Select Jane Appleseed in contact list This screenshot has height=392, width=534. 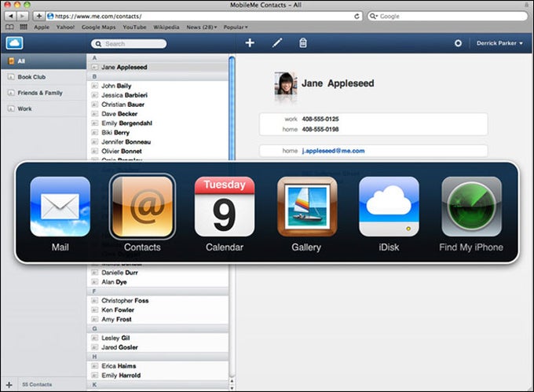pos(158,67)
